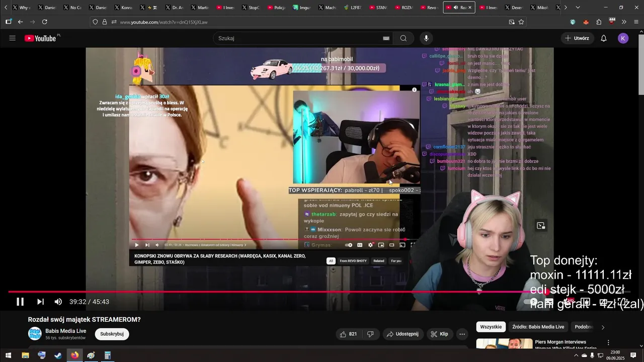The height and width of the screenshot is (362, 644).
Task: Skip to the next video
Action: tap(40, 302)
